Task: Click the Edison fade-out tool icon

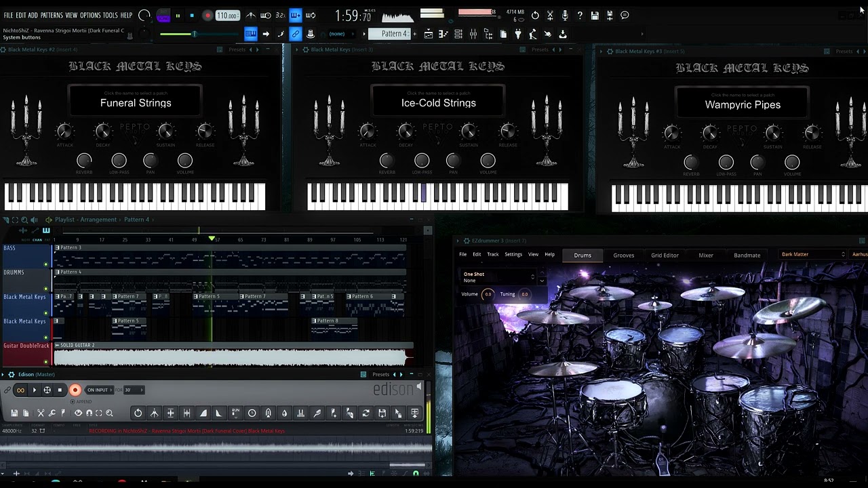Action: tap(218, 413)
